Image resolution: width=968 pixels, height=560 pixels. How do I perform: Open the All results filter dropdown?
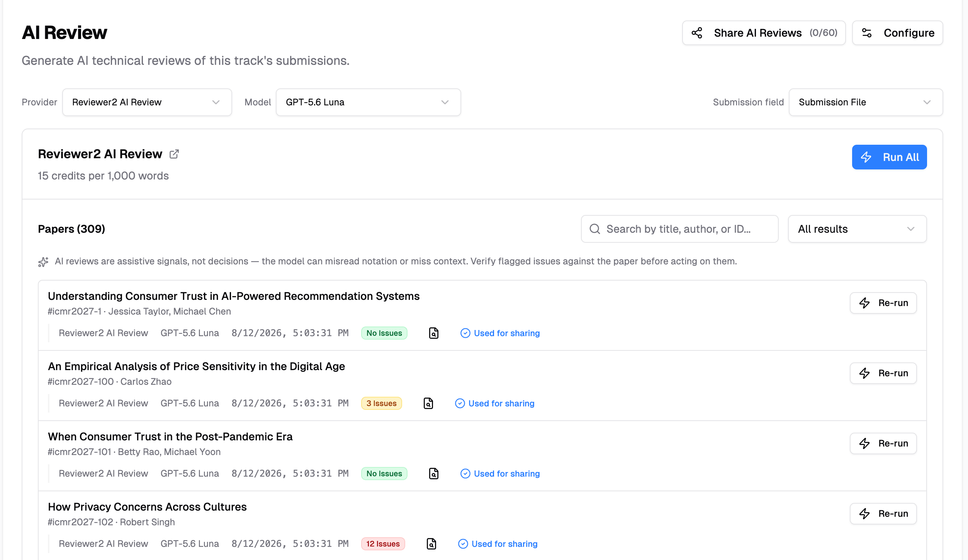click(x=857, y=229)
